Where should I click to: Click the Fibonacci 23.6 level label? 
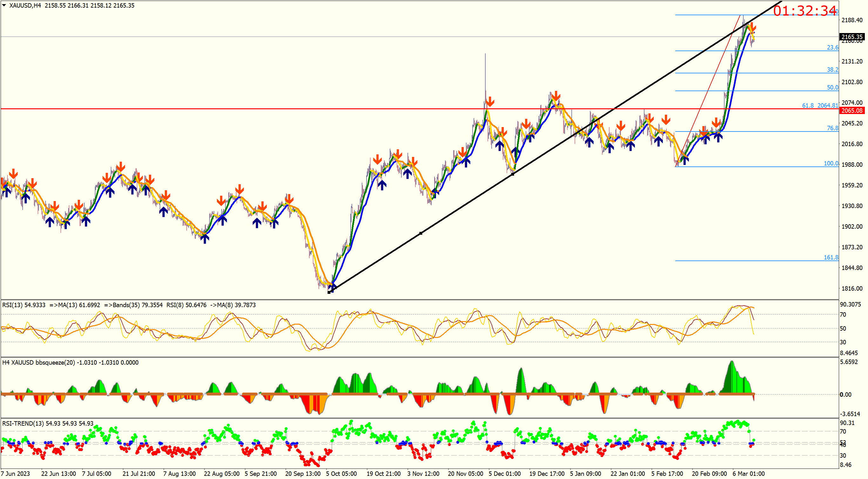pyautogui.click(x=832, y=48)
